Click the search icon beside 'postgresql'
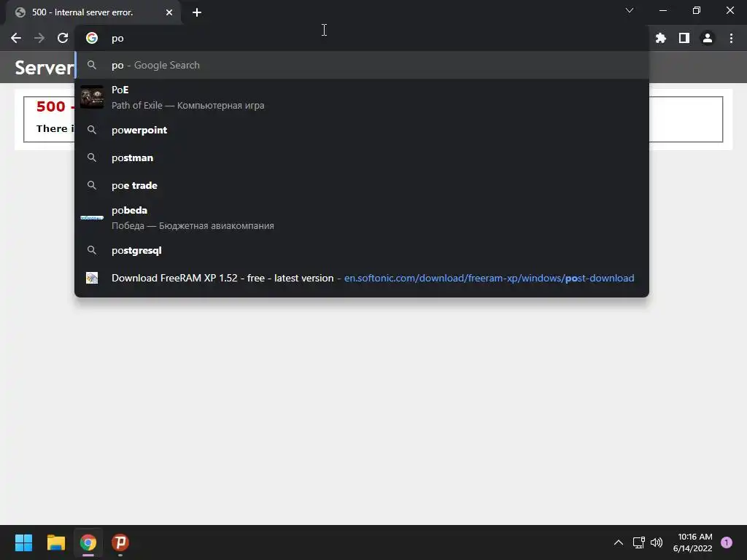The height and width of the screenshot is (560, 747). click(92, 251)
